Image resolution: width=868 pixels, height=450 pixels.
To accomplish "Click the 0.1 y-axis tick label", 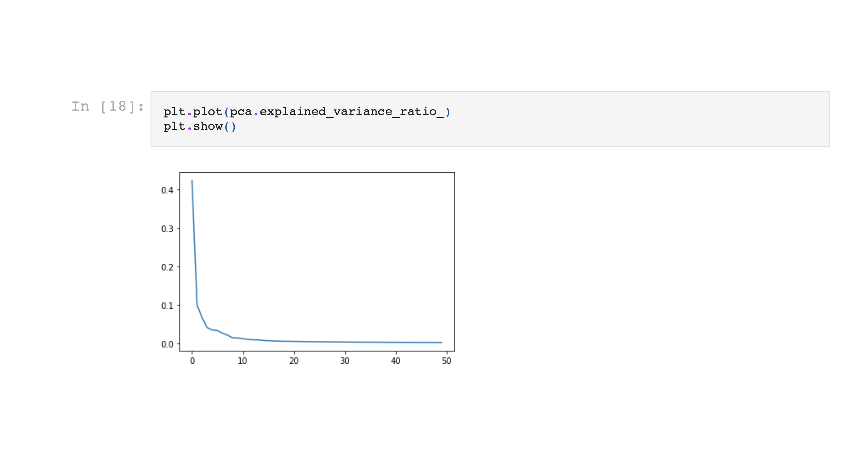I will [x=167, y=306].
